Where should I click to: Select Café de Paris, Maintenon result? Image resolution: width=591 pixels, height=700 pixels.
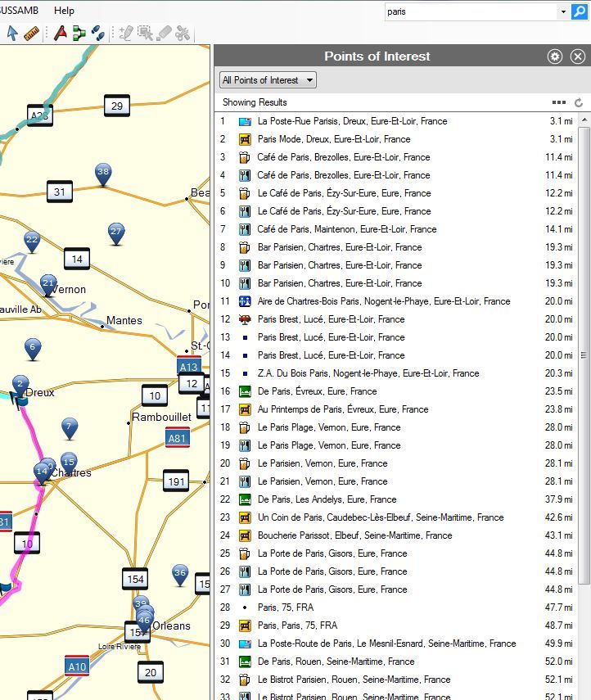(347, 229)
